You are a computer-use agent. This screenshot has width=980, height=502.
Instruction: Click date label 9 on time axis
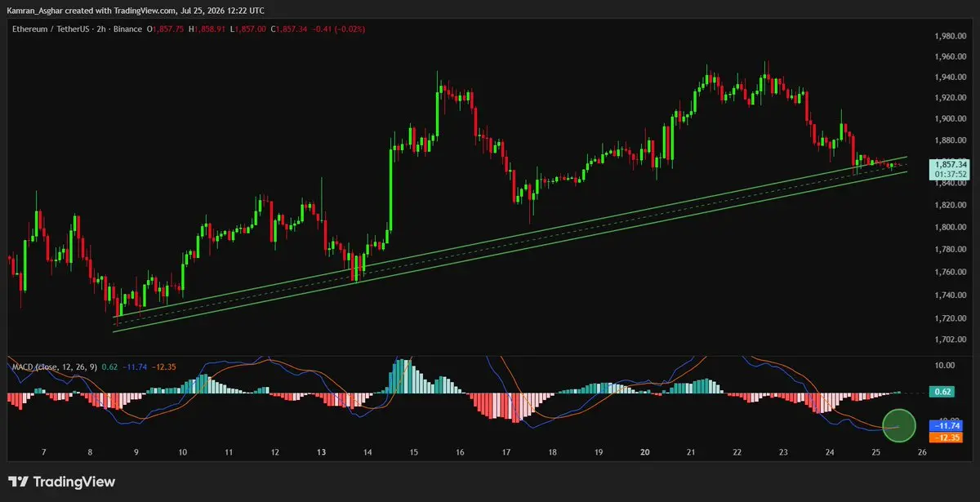[x=136, y=452]
